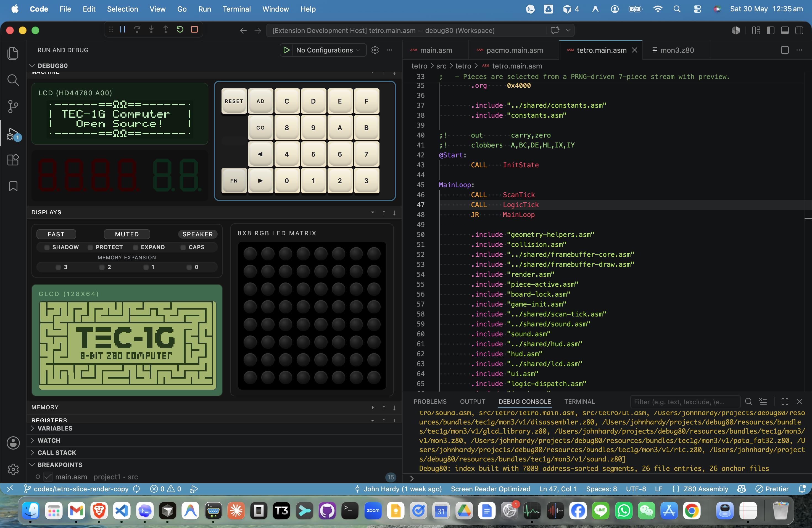The height and width of the screenshot is (528, 812).
Task: Open the macOS Control Center icon
Action: tap(697, 9)
